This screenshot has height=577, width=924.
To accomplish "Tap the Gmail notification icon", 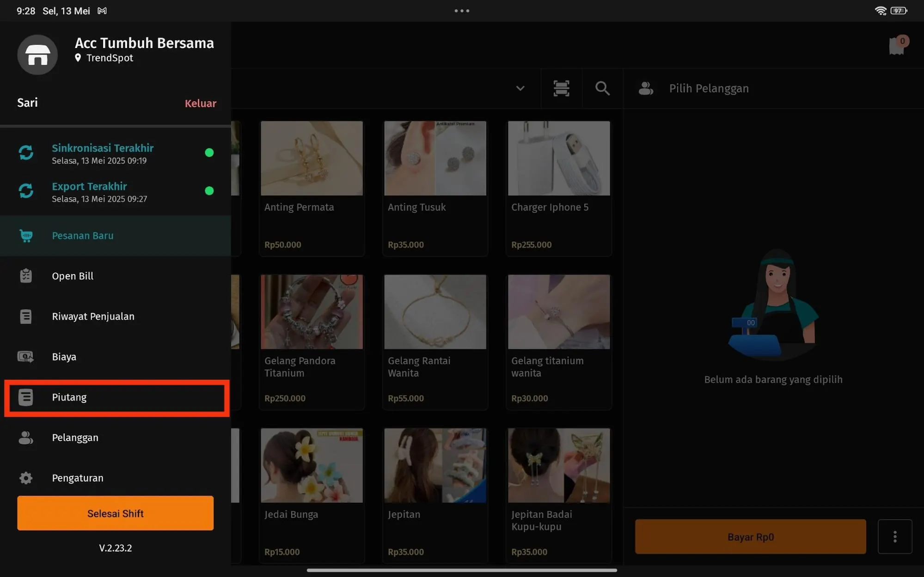I will tap(102, 11).
